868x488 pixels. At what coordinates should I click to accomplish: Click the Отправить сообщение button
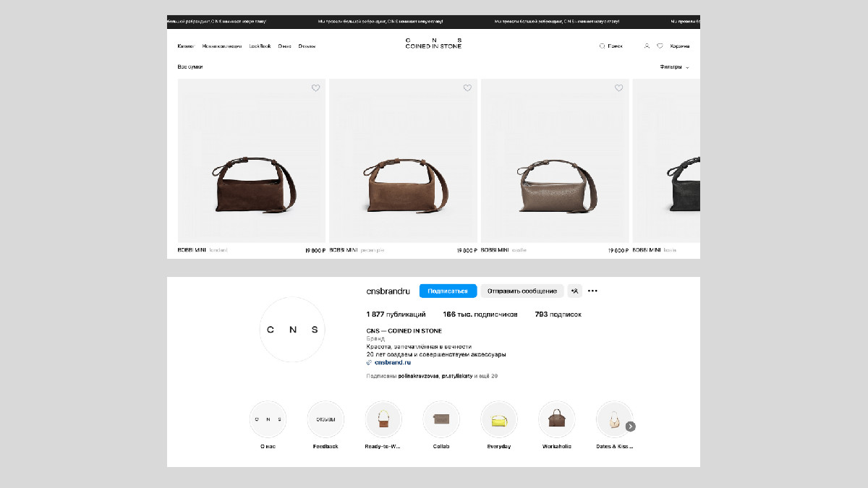pos(522,291)
